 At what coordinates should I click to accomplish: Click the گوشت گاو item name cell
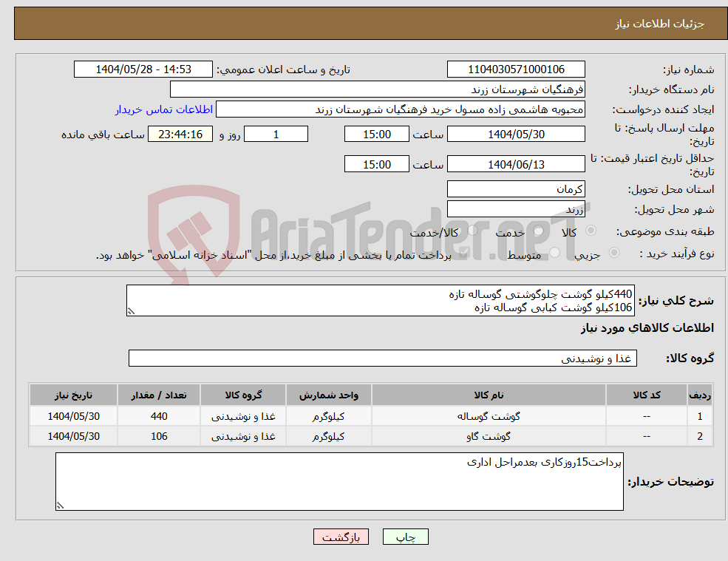click(489, 436)
